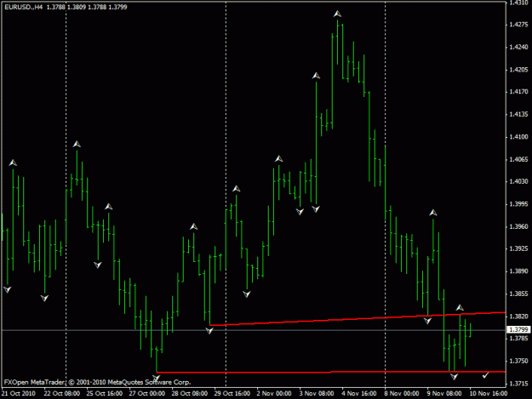The image size is (532, 399).
Task: Click the FXOpen MetaTrader copyright text
Action: (x=97, y=382)
